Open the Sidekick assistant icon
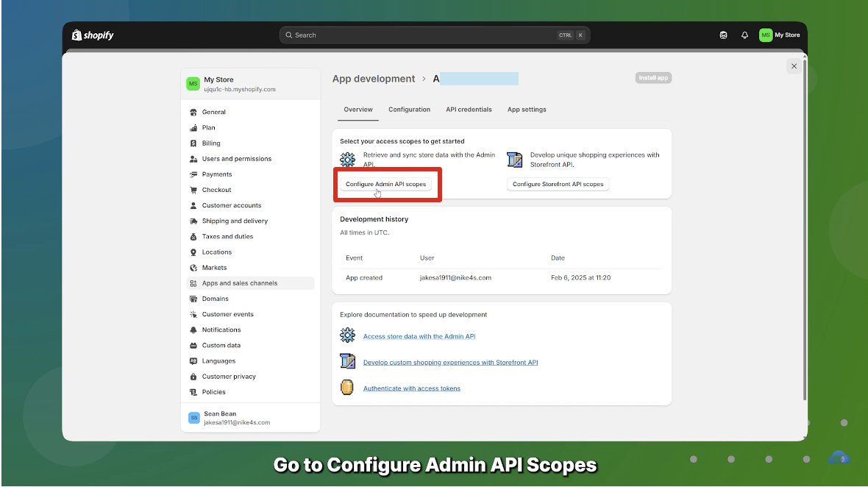 (x=723, y=35)
